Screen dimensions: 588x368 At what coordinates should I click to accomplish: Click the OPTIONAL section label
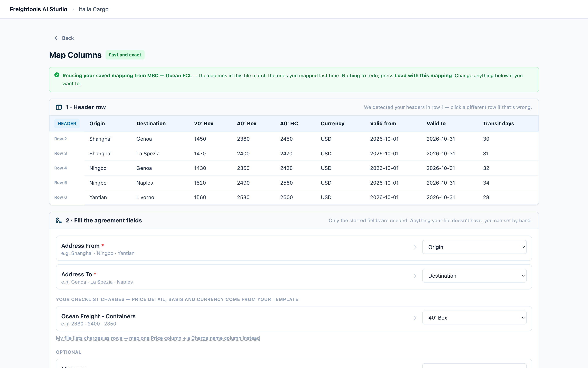(x=69, y=352)
